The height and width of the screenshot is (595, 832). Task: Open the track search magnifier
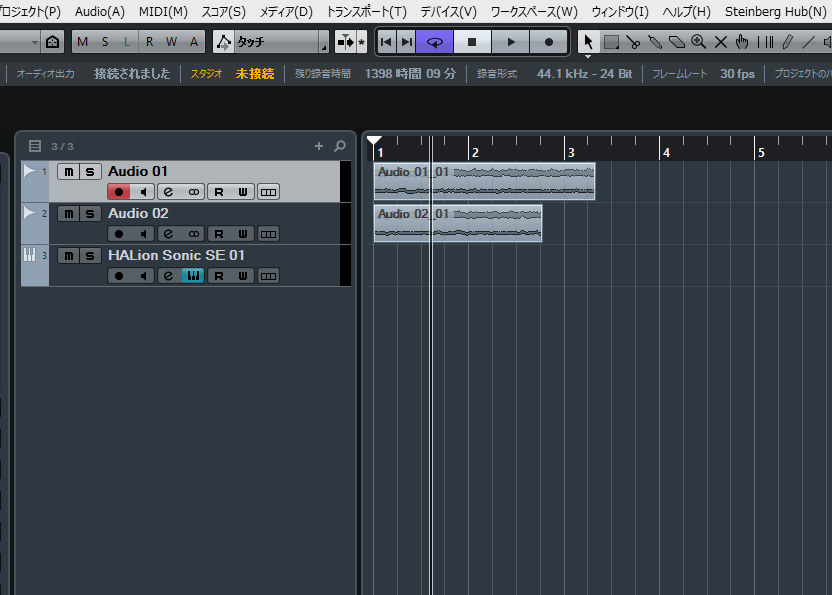tap(340, 145)
